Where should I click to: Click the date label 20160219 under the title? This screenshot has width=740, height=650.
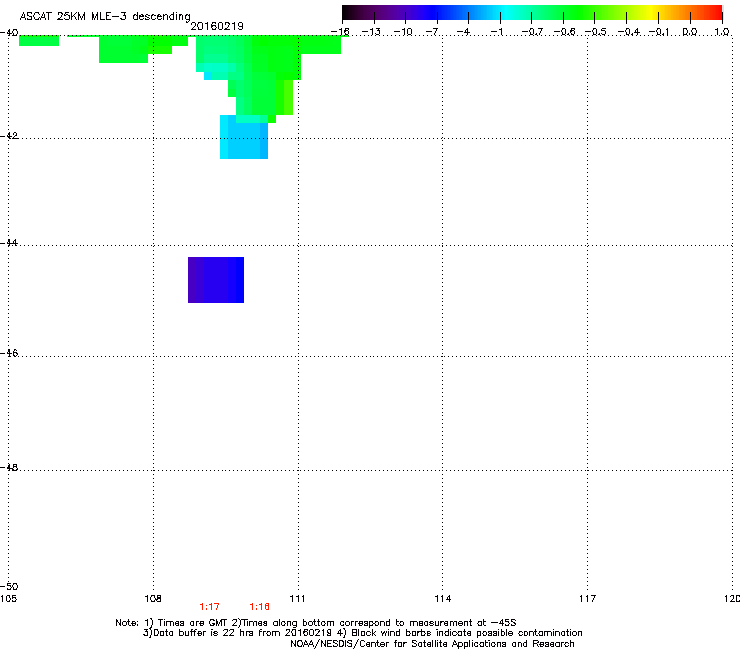point(217,26)
